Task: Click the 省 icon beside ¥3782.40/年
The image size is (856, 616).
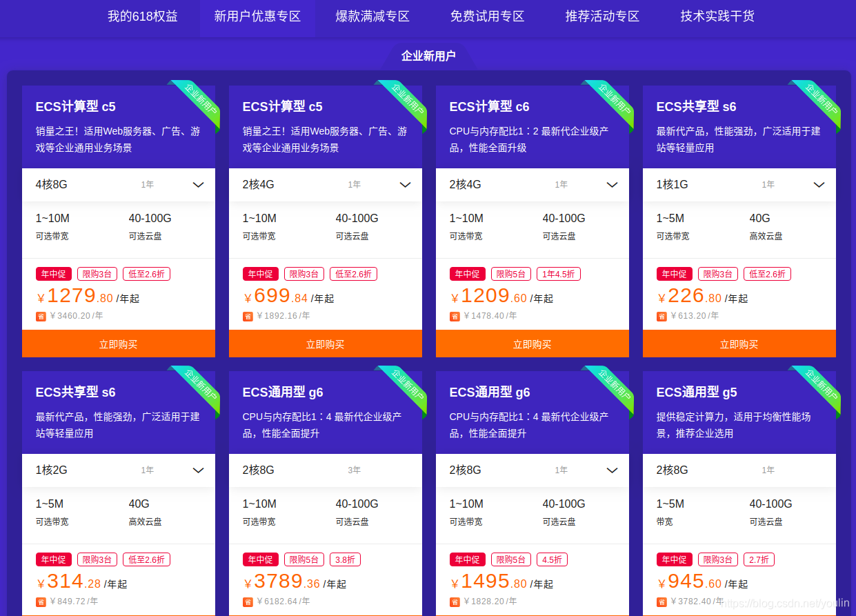Action: pos(661,602)
